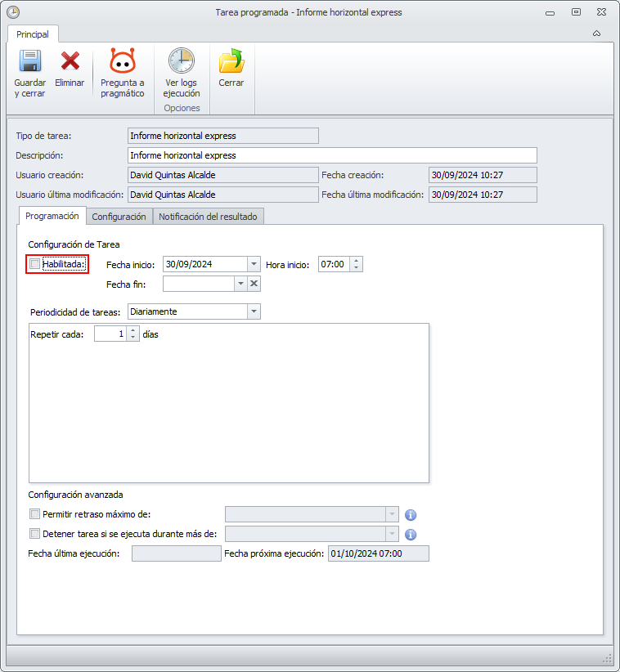
Task: Check Permitir retraso máximo de option
Action: pos(34,514)
